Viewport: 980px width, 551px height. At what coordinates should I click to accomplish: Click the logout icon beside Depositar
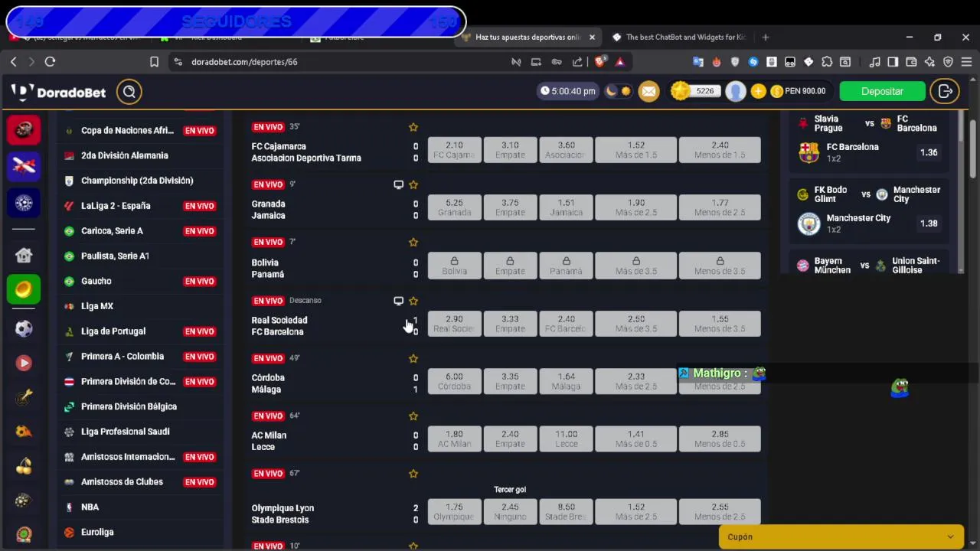(x=946, y=91)
